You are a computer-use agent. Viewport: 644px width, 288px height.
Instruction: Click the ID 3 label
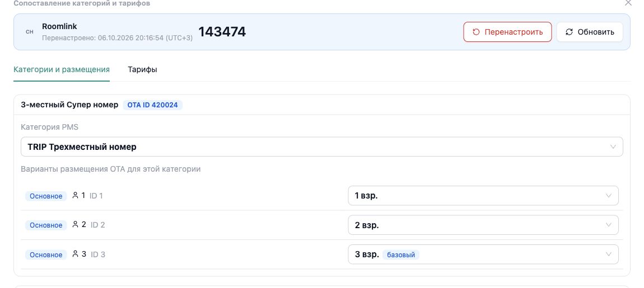pos(98,255)
